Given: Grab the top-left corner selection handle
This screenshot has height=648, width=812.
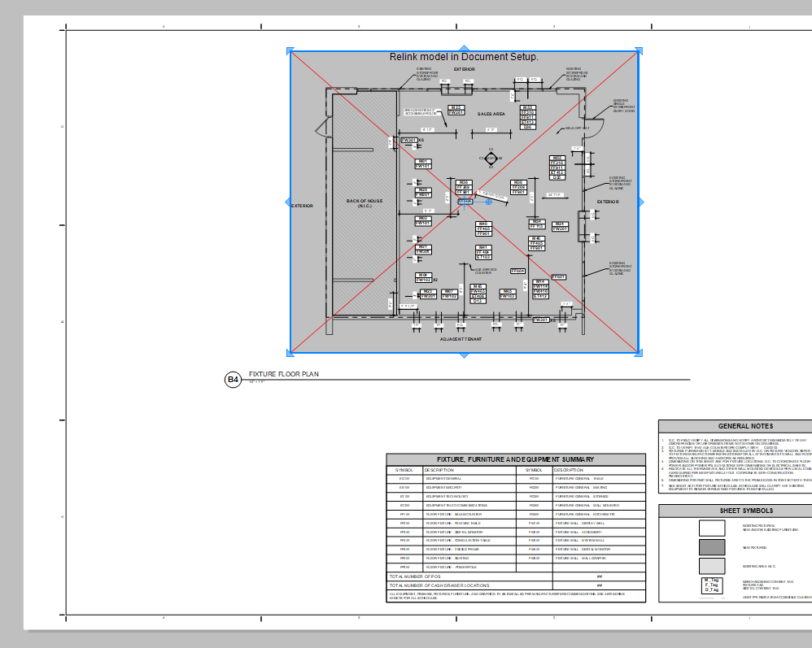Looking at the screenshot, I should [x=290, y=50].
